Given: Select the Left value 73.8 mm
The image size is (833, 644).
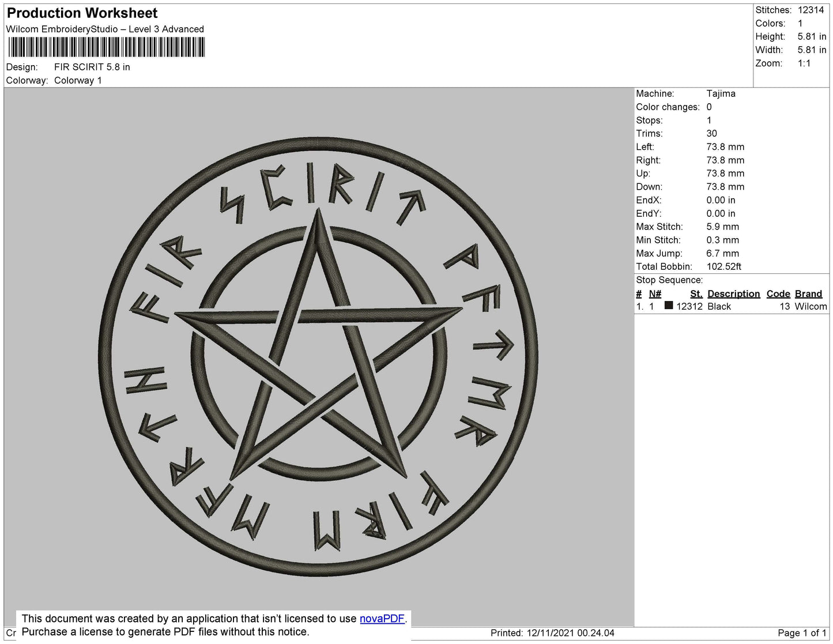Looking at the screenshot, I should point(725,146).
